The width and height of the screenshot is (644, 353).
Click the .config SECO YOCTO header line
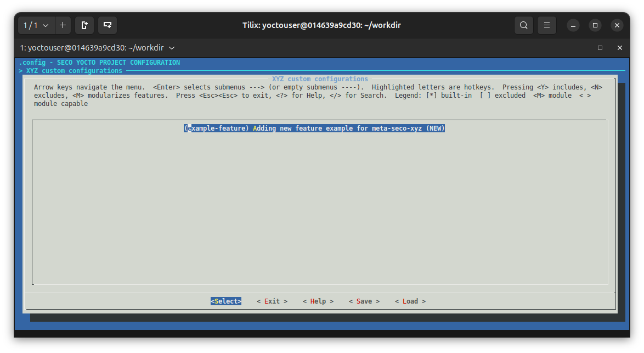(99, 62)
